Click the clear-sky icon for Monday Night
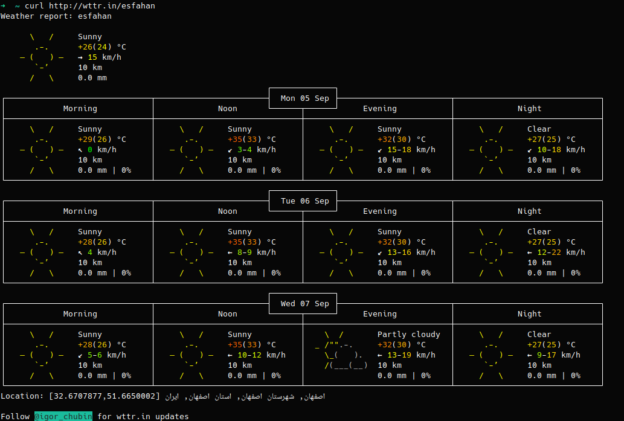The height and width of the screenshot is (421, 624). (492, 149)
